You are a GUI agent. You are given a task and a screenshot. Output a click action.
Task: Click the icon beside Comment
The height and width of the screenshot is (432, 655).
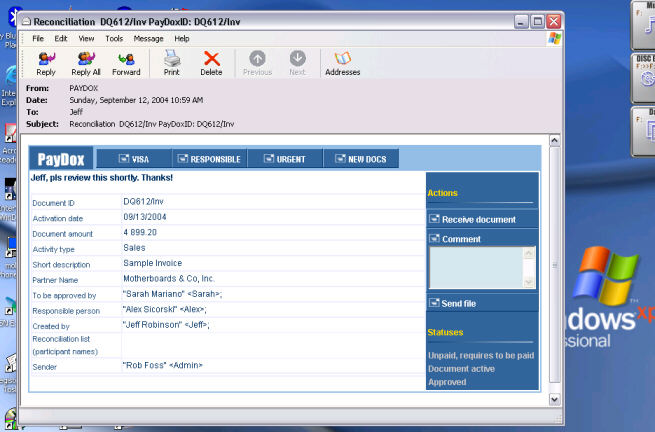point(434,239)
